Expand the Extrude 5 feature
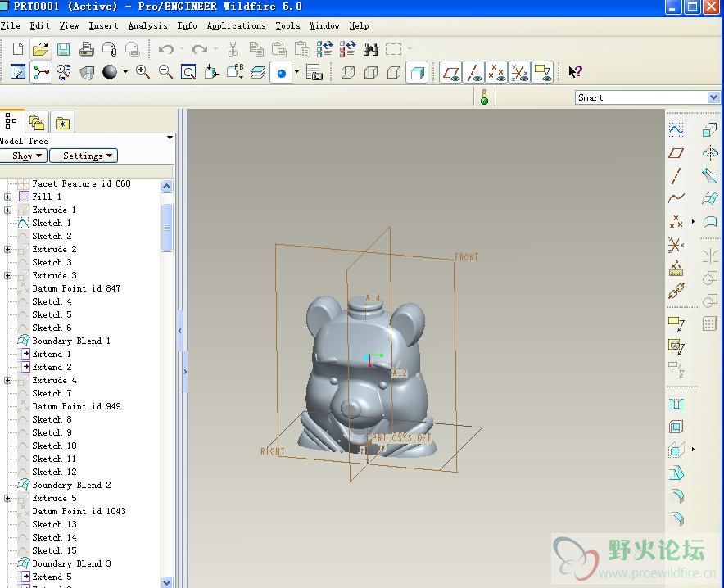This screenshot has height=588, width=724. tap(8, 499)
